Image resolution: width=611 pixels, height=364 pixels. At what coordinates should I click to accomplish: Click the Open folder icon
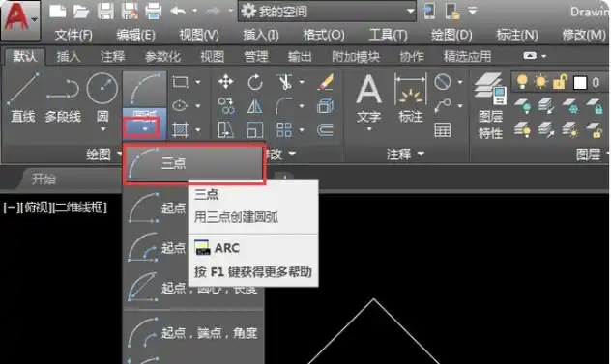click(81, 12)
